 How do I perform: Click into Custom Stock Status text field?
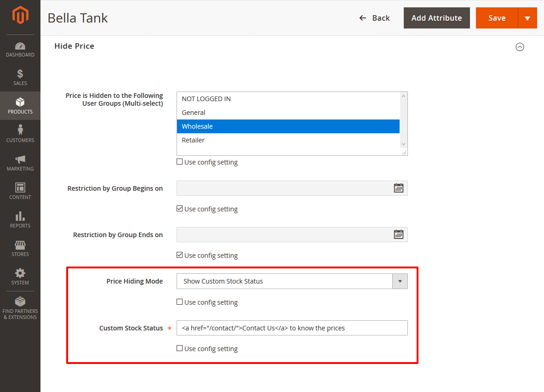(292, 328)
